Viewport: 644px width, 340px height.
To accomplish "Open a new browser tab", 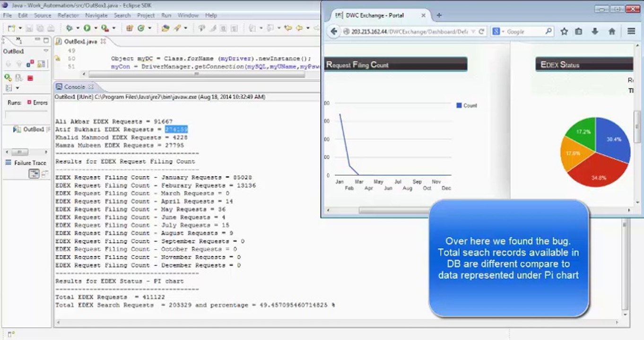I will click(439, 15).
